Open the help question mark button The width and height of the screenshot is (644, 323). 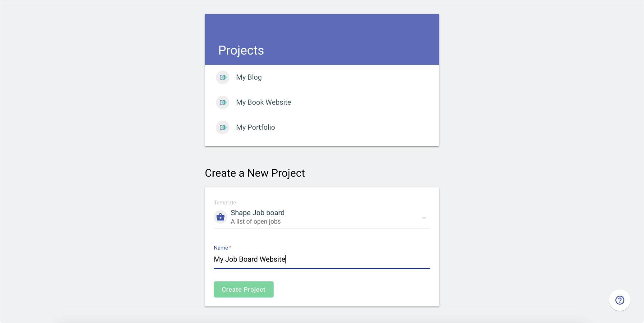click(x=620, y=300)
